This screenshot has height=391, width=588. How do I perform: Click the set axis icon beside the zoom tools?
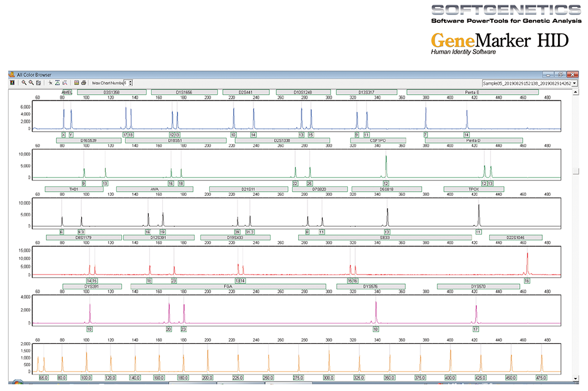tap(38, 83)
